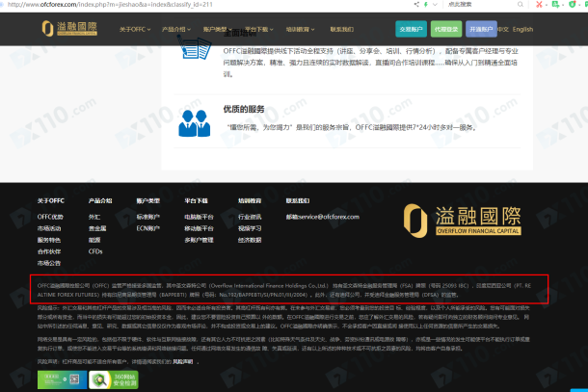Open 标准账户 footer link

click(148, 217)
